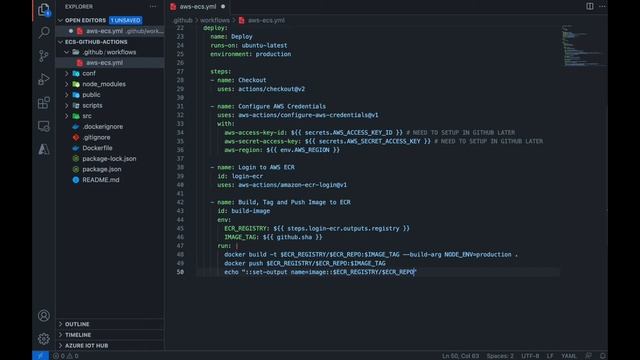Open the Search view icon
The height and width of the screenshot is (360, 640).
[44, 32]
